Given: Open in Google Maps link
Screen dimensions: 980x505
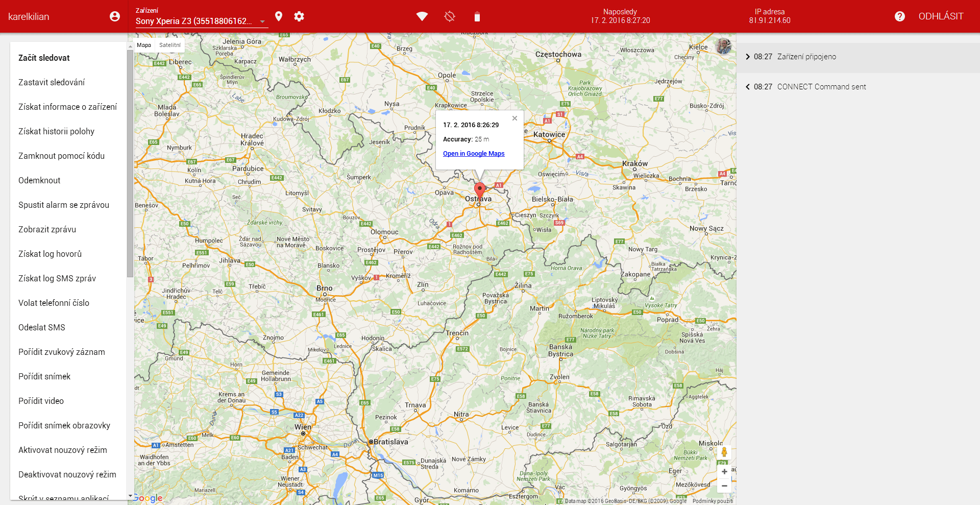Looking at the screenshot, I should [474, 154].
